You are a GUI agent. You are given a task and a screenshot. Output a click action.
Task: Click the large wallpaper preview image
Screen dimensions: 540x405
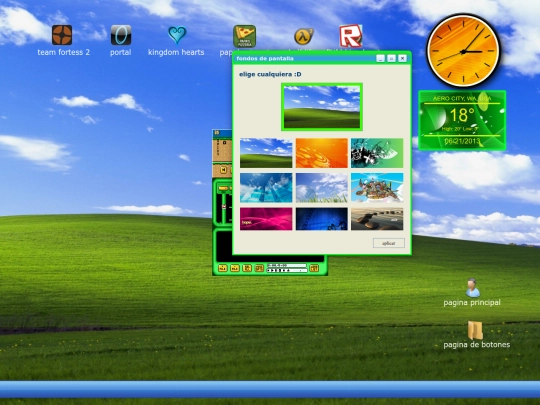click(322, 107)
